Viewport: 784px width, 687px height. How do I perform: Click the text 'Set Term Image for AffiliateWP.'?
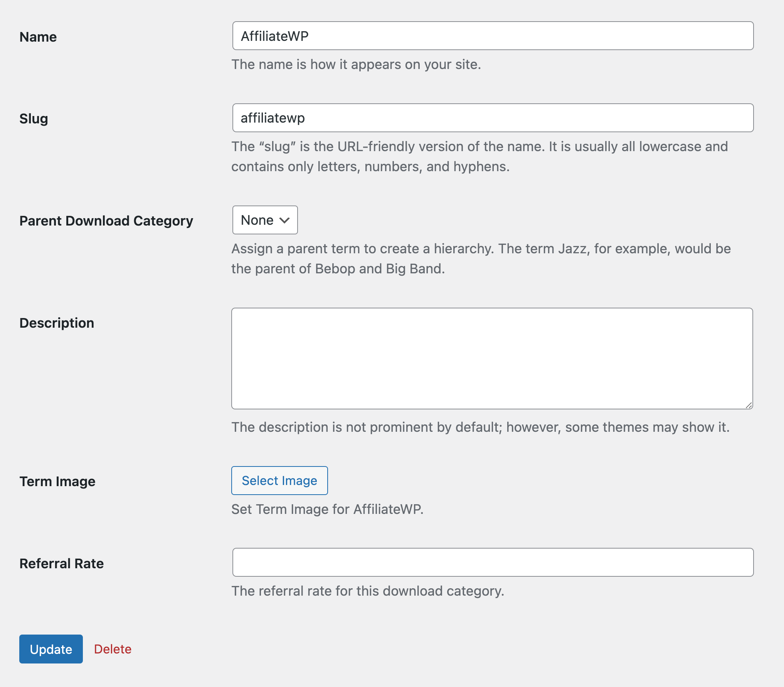[327, 509]
